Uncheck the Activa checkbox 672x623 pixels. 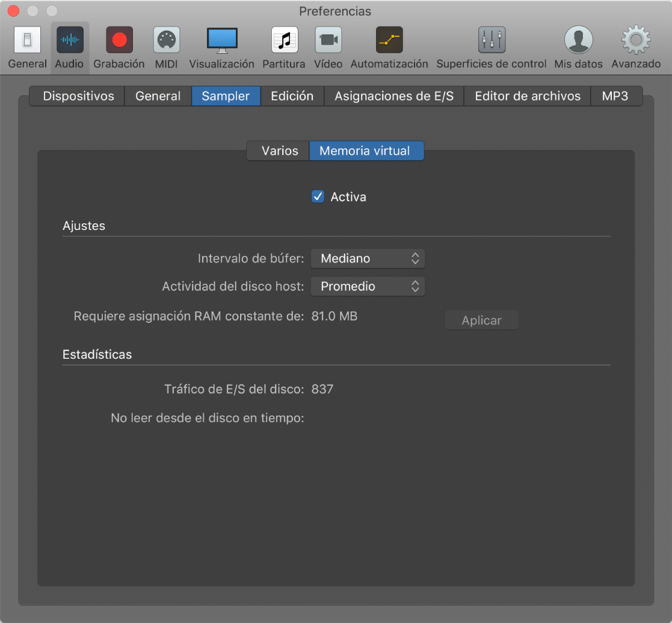pos(318,197)
